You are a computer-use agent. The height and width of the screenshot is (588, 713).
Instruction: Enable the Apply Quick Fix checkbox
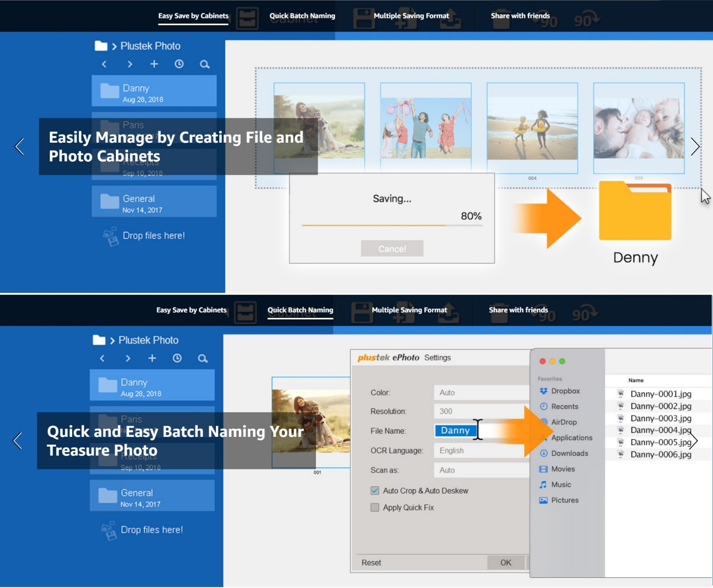tap(375, 507)
